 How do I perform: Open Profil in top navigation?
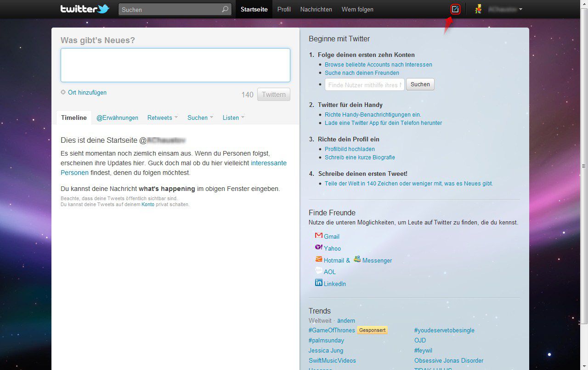pos(284,9)
